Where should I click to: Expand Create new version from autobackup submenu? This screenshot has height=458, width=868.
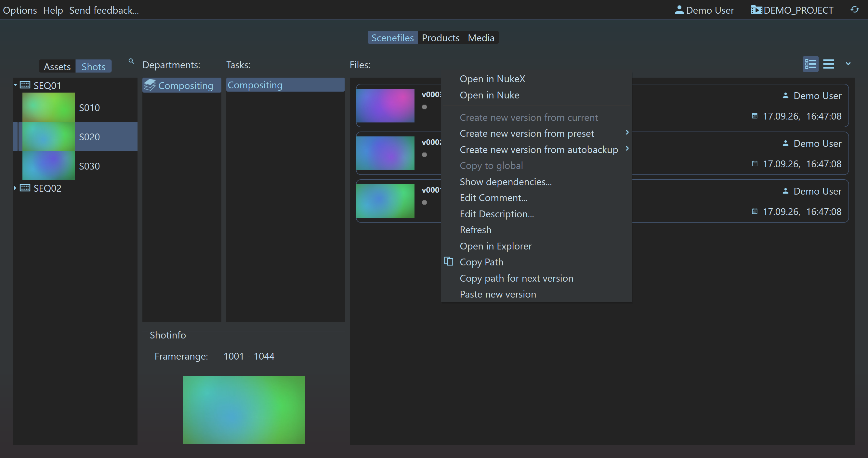(627, 148)
